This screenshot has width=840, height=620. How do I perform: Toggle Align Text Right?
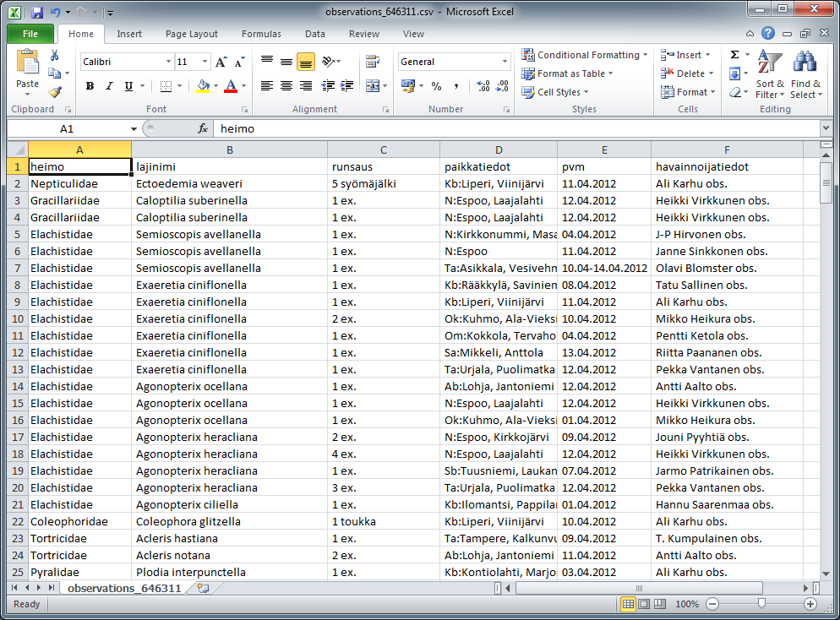[306, 85]
